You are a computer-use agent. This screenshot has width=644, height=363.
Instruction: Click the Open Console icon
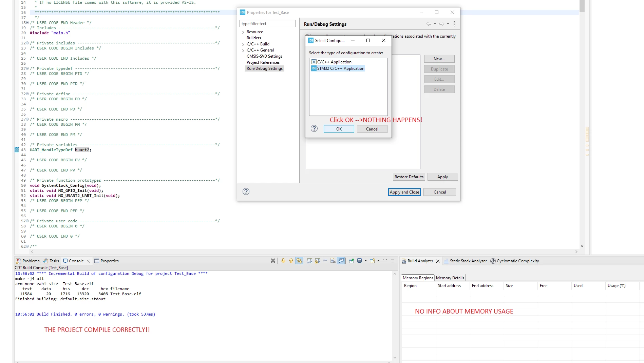(372, 261)
